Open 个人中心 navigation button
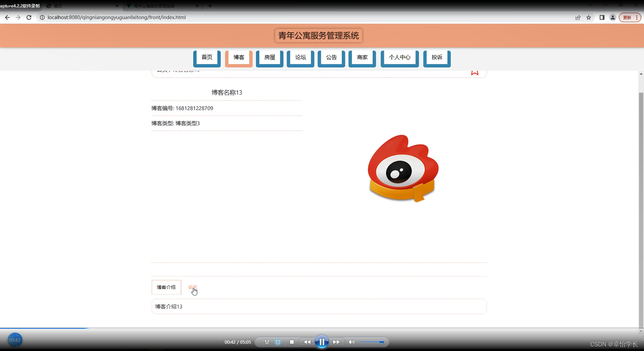644x351 pixels. 400,58
